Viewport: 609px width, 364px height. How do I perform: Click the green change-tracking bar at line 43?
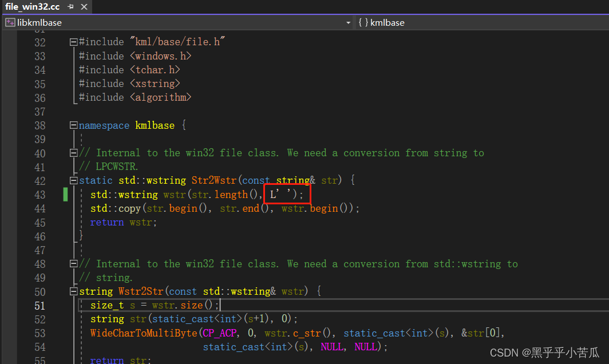click(x=66, y=194)
